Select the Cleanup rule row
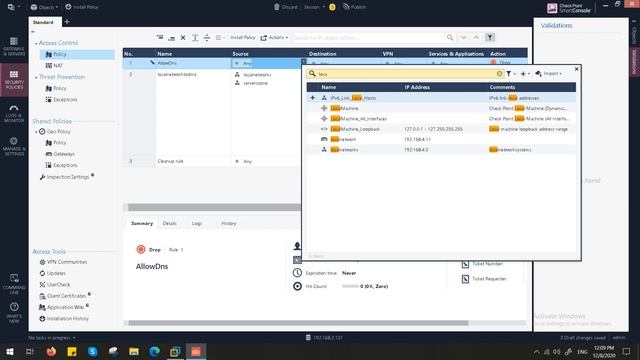The width and height of the screenshot is (640, 360). pos(212,161)
